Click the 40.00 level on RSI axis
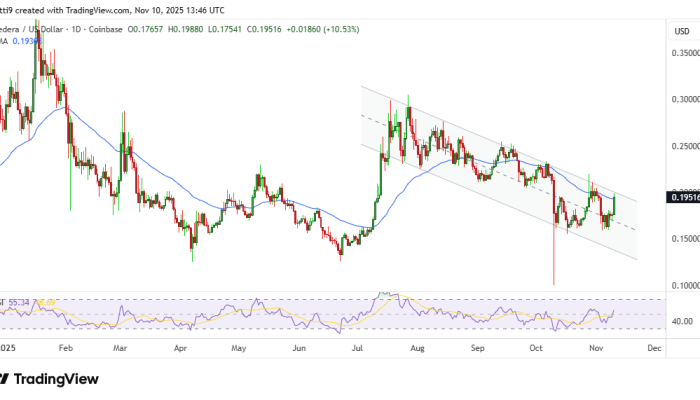 682,321
